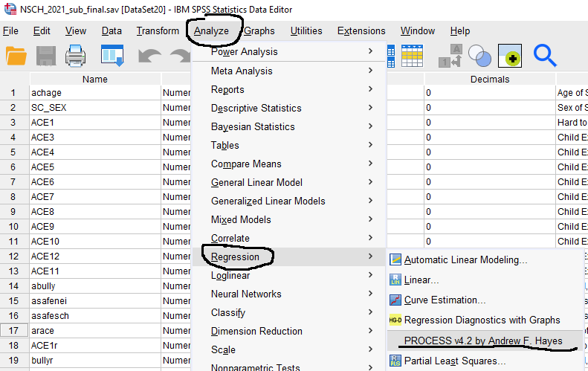588x371 pixels.
Task: Expand the Neural Networks submenu
Action: pos(288,294)
